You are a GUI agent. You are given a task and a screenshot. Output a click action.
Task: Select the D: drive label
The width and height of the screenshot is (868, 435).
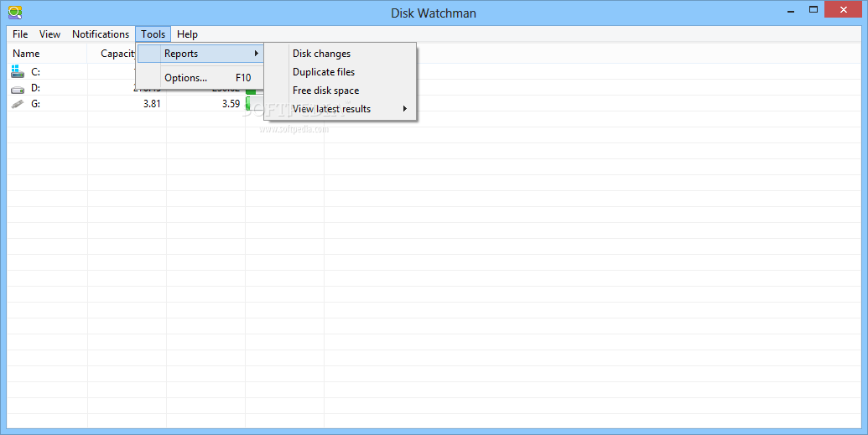click(x=35, y=88)
